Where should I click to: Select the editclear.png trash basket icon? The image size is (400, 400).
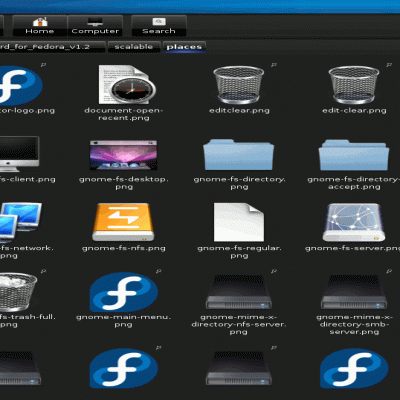(x=239, y=85)
